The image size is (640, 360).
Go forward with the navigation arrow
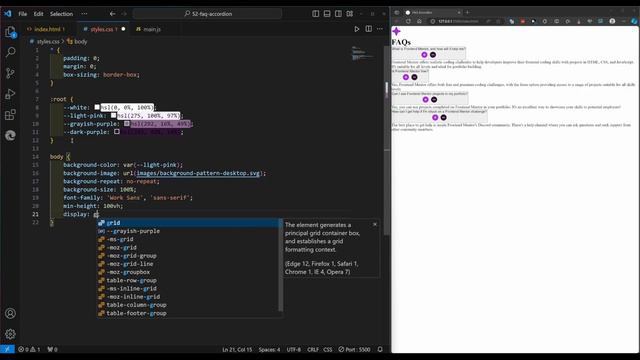[x=124, y=13]
